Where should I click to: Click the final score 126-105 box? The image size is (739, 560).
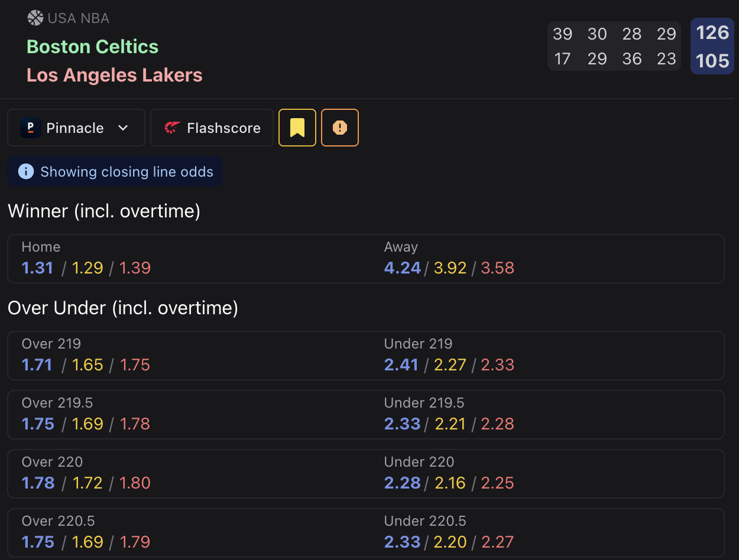(712, 47)
